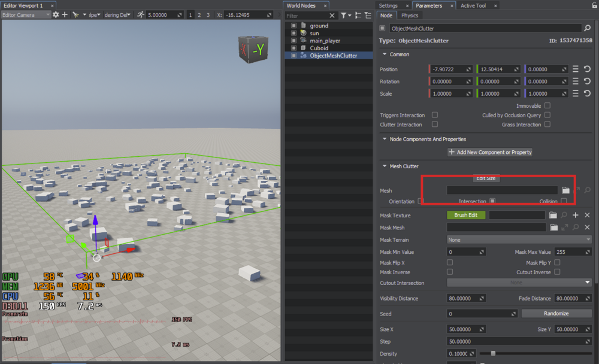This screenshot has height=364, width=599.
Task: Create new Mask Texture with plus icon
Action: click(576, 215)
